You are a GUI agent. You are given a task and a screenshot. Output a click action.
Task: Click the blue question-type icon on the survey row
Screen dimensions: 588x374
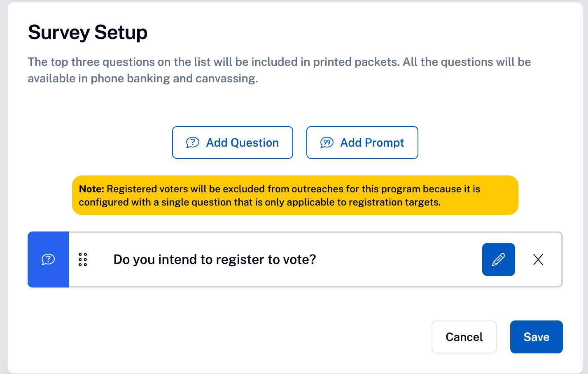click(x=48, y=259)
